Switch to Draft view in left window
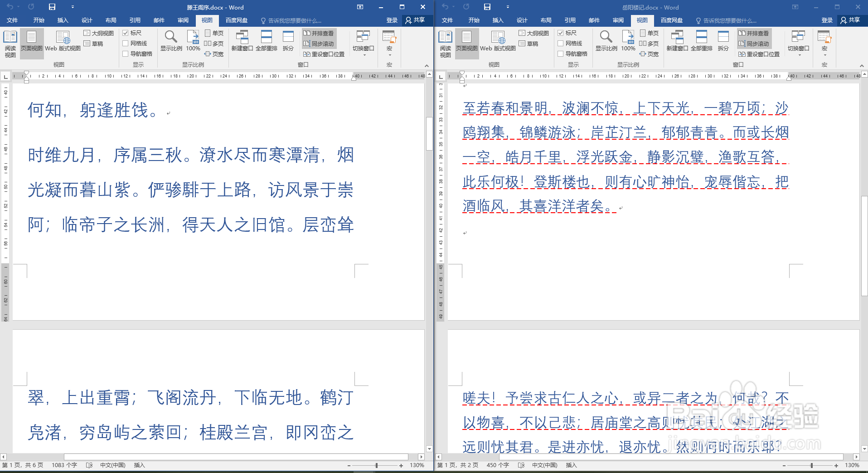 point(94,44)
